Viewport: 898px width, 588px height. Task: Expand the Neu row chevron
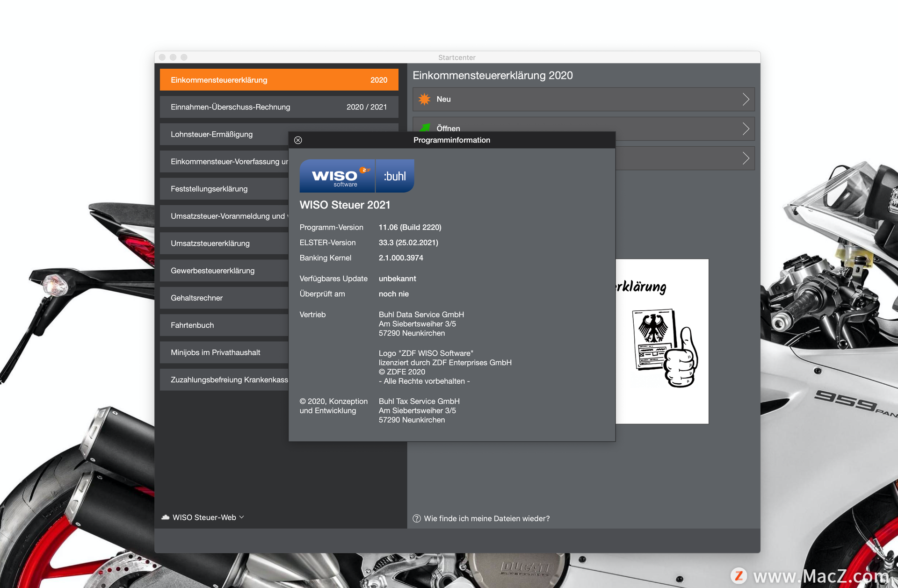746,99
